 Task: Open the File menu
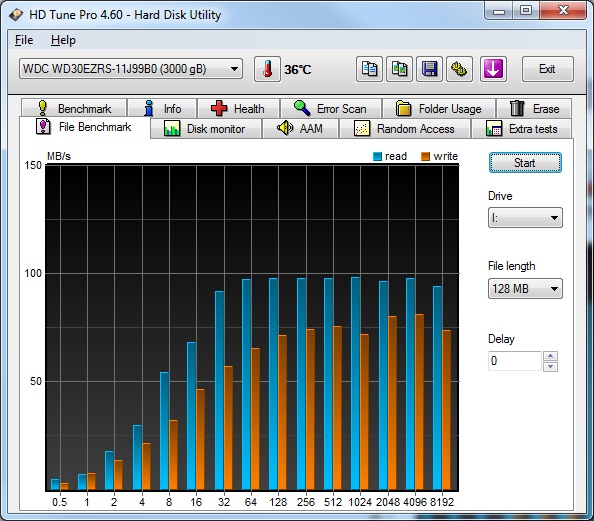24,40
